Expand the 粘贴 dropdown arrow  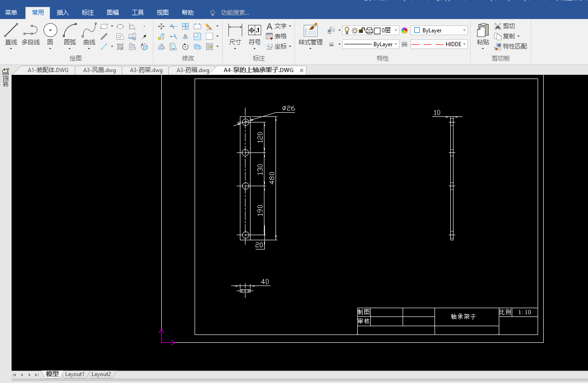[483, 49]
